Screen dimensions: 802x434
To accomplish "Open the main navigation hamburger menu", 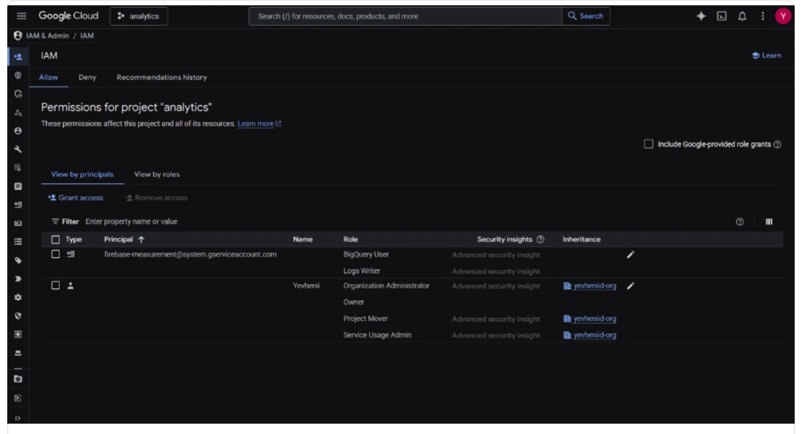I will click(21, 16).
